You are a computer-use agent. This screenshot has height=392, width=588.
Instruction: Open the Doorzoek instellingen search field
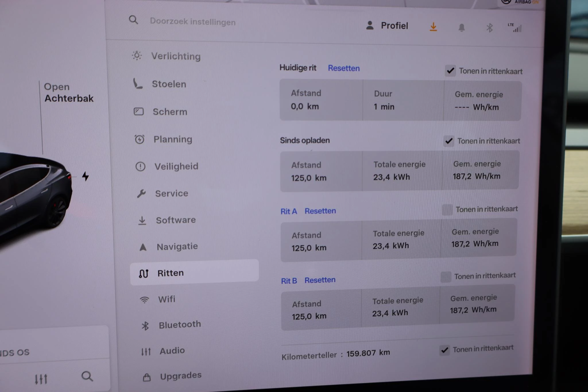[192, 22]
